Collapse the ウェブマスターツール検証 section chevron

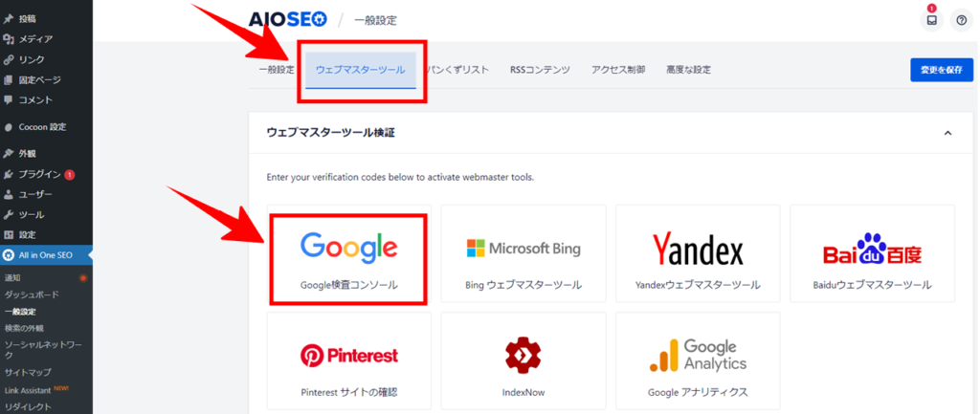pyautogui.click(x=947, y=133)
